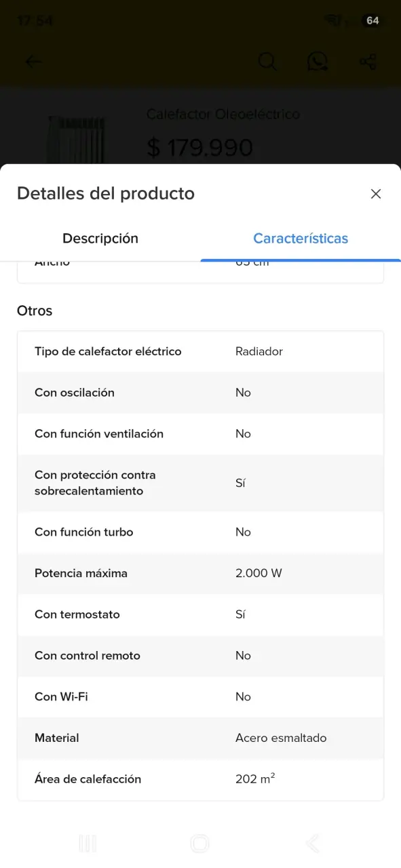This screenshot has width=401, height=868.
Task: Open the WhatsApp chat icon
Action: pos(318,62)
